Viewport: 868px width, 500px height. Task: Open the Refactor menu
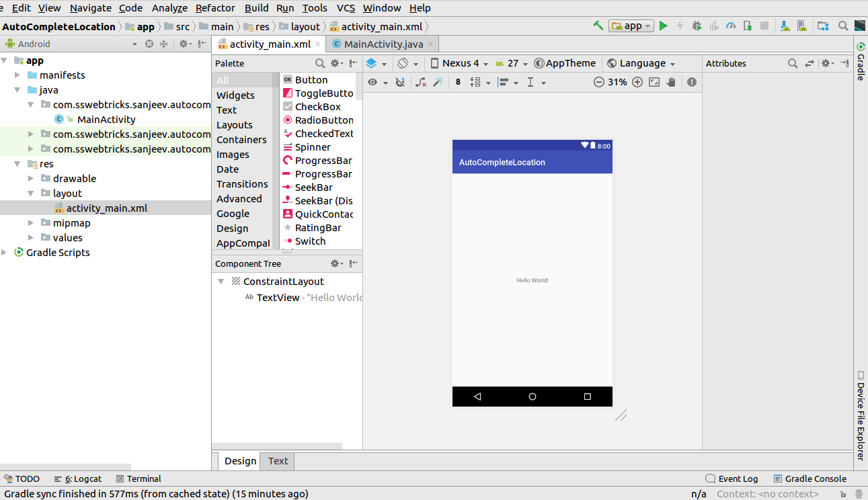(x=215, y=8)
